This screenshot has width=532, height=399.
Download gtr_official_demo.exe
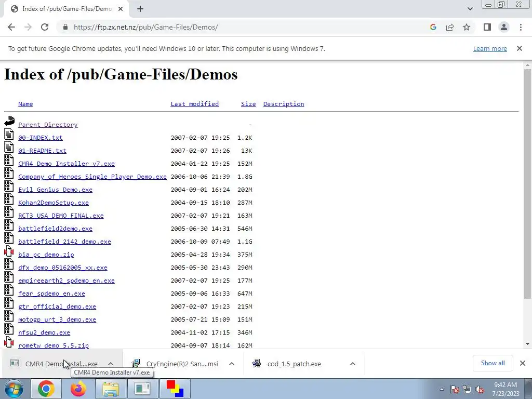click(x=57, y=307)
